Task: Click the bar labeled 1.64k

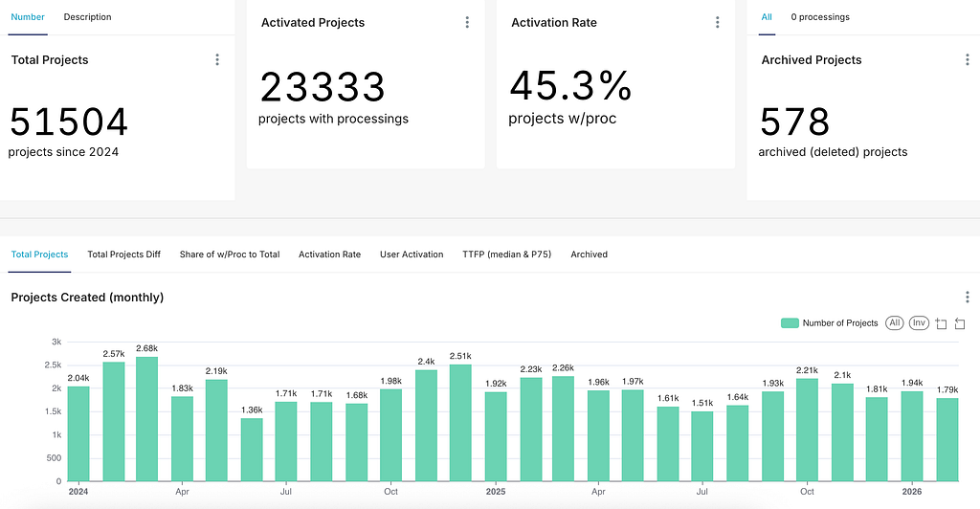Action: pos(738,443)
